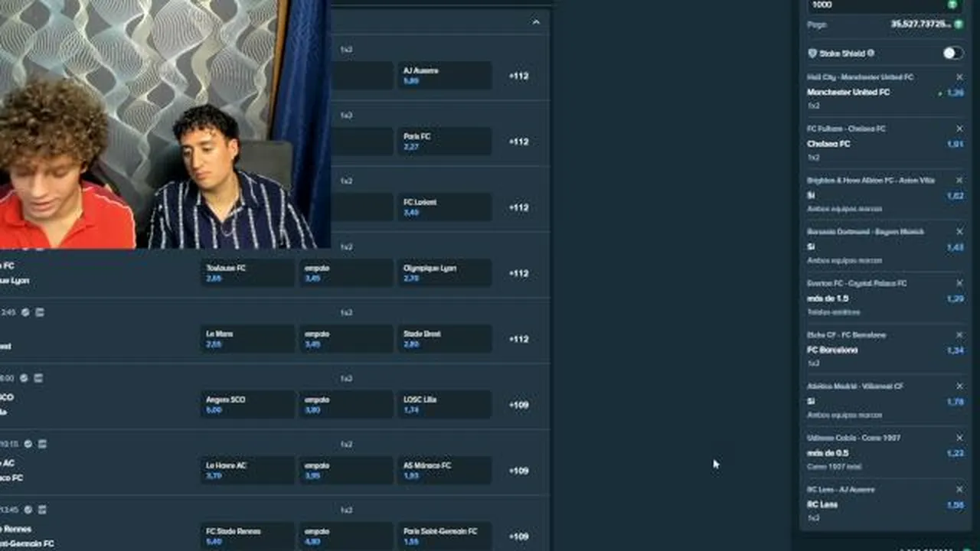Bet on Le Havre AC to win
The width and height of the screenshot is (980, 551).
pos(247,470)
